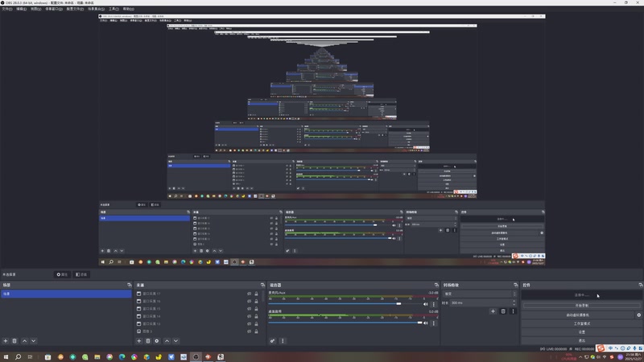Toggle visibility eye for 窗口采集 17

coord(249,294)
